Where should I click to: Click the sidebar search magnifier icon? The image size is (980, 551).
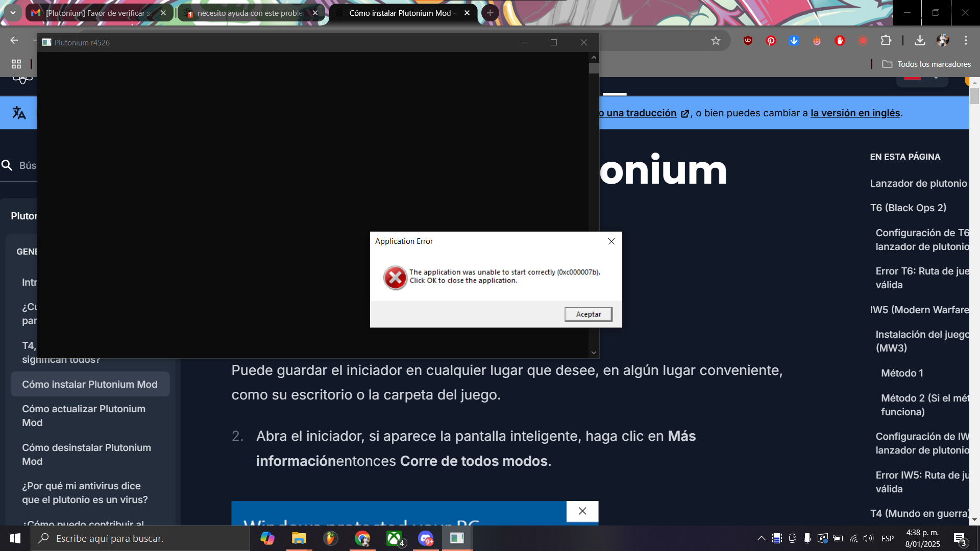[7, 165]
